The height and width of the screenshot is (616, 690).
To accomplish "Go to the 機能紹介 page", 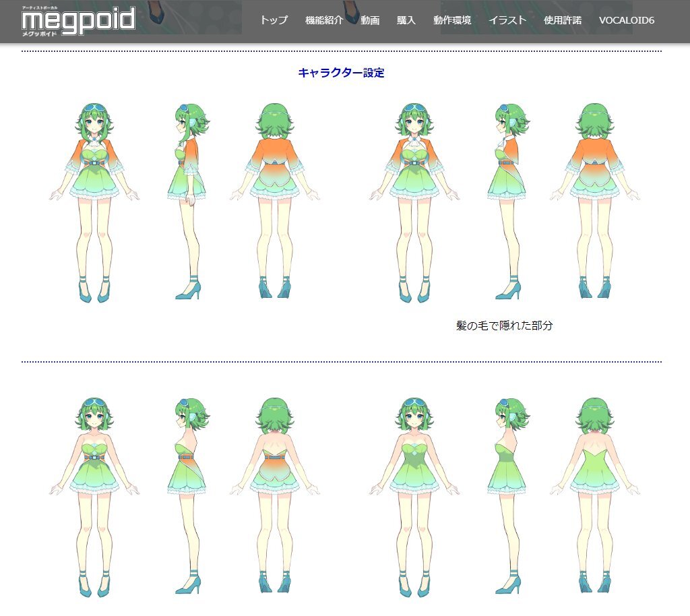I will tap(324, 20).
